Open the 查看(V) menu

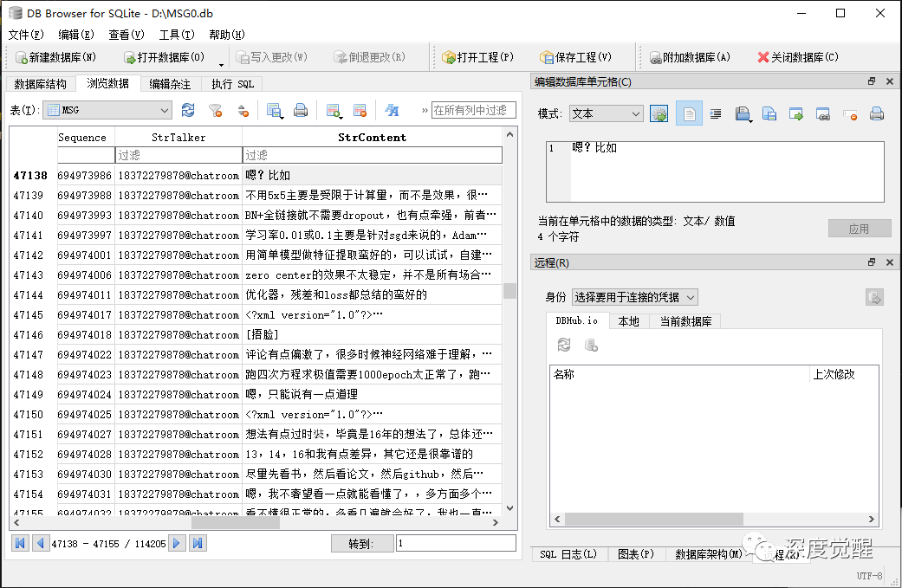(126, 35)
